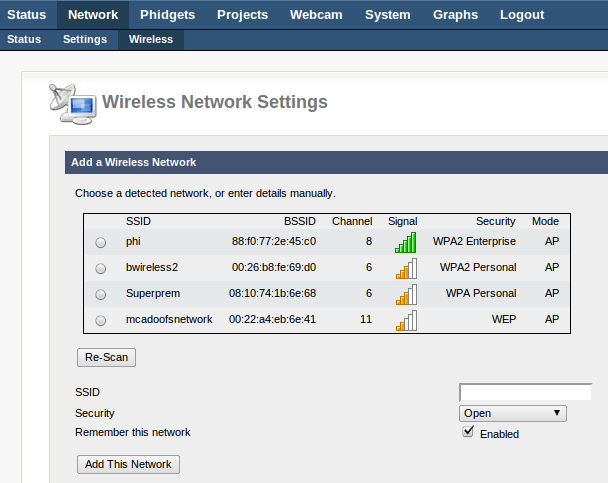The image size is (608, 483).
Task: Go to the Webcam menu
Action: [316, 15]
